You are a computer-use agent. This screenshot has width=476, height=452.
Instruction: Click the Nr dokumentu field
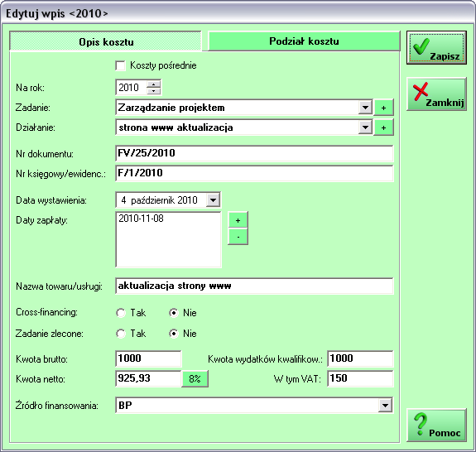[254, 153]
